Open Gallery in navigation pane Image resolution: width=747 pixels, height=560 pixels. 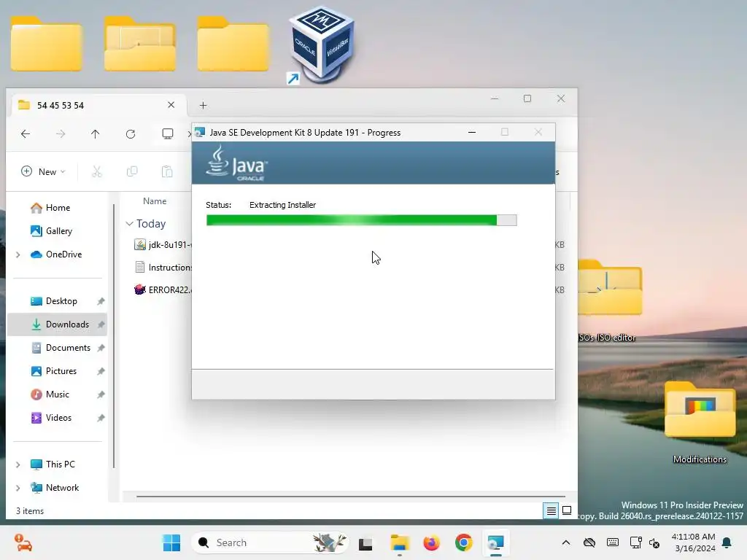pyautogui.click(x=58, y=231)
